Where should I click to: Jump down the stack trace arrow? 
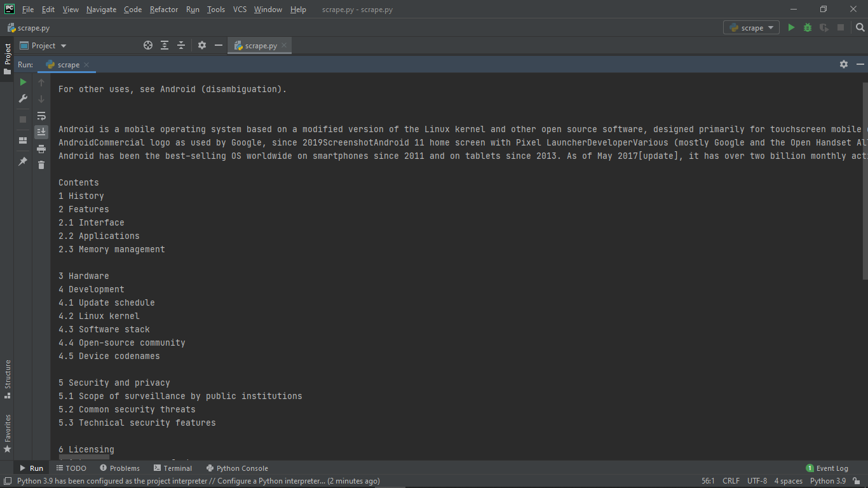pyautogui.click(x=41, y=99)
